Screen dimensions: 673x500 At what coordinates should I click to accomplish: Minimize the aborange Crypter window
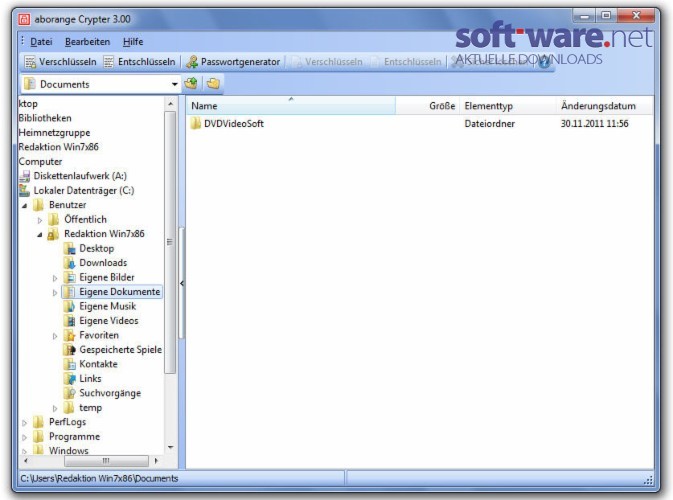click(585, 16)
